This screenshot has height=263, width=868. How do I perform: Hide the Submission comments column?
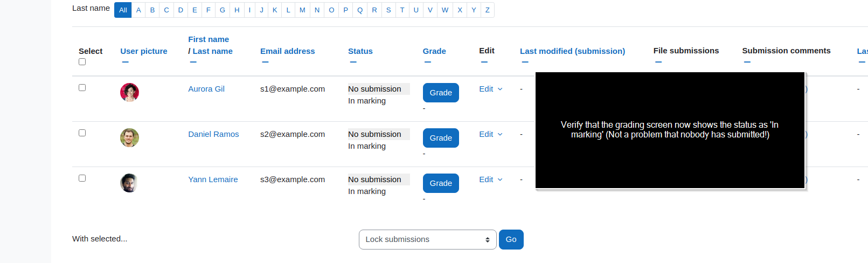[747, 62]
